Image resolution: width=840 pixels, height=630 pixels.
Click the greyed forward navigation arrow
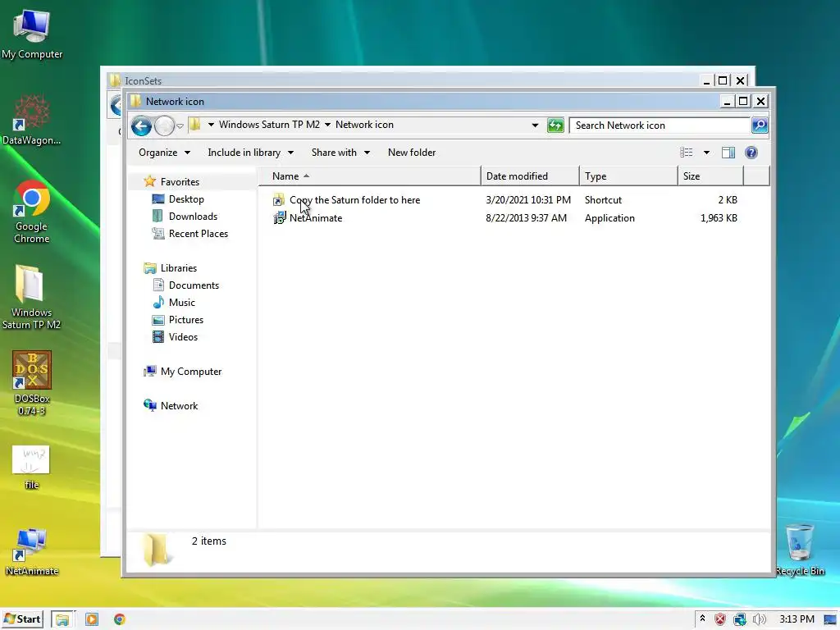coord(164,126)
